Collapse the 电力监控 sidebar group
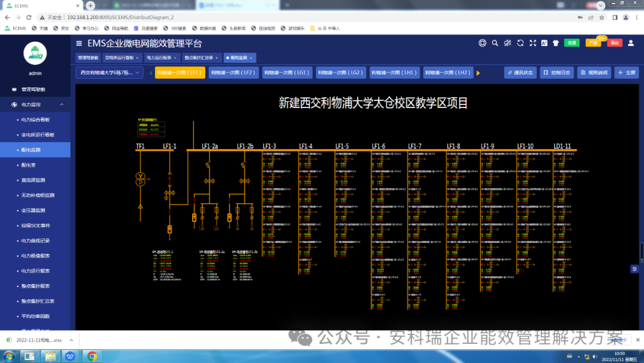The image size is (644, 363). [x=35, y=104]
